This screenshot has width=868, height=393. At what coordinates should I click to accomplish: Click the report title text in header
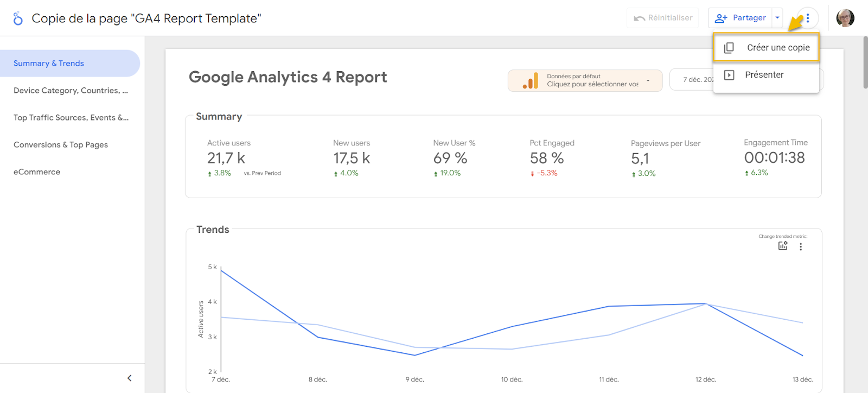(x=146, y=18)
